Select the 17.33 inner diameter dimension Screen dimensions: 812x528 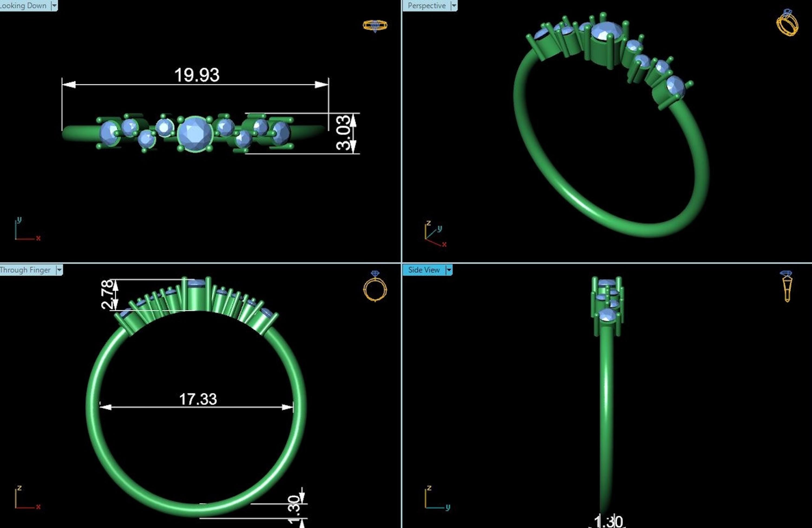point(198,399)
